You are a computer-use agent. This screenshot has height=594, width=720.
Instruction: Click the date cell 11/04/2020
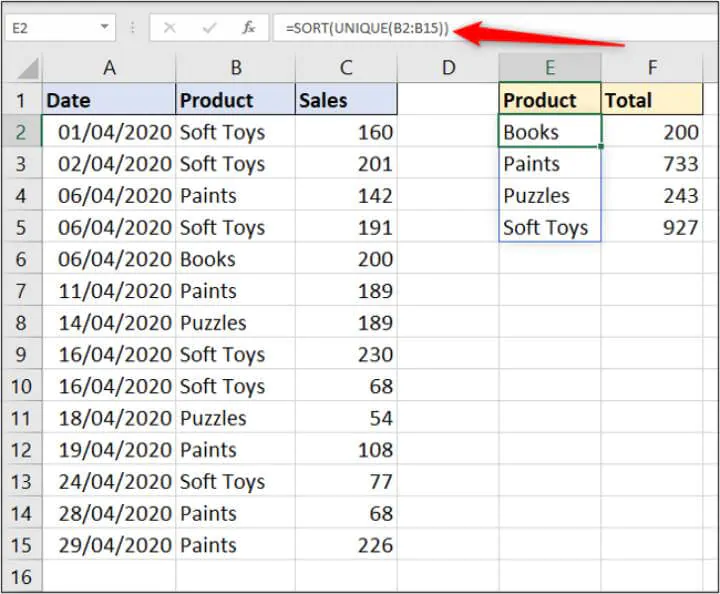109,290
